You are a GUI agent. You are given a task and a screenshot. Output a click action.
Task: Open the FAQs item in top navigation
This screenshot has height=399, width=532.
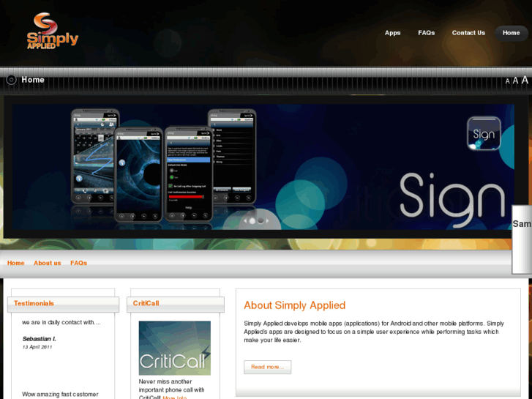click(427, 33)
